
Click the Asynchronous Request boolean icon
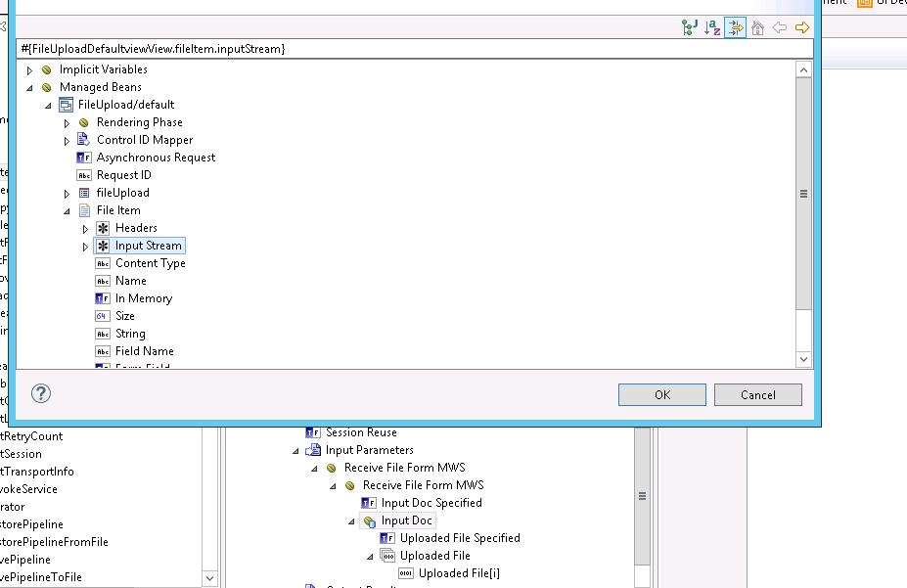(x=84, y=158)
